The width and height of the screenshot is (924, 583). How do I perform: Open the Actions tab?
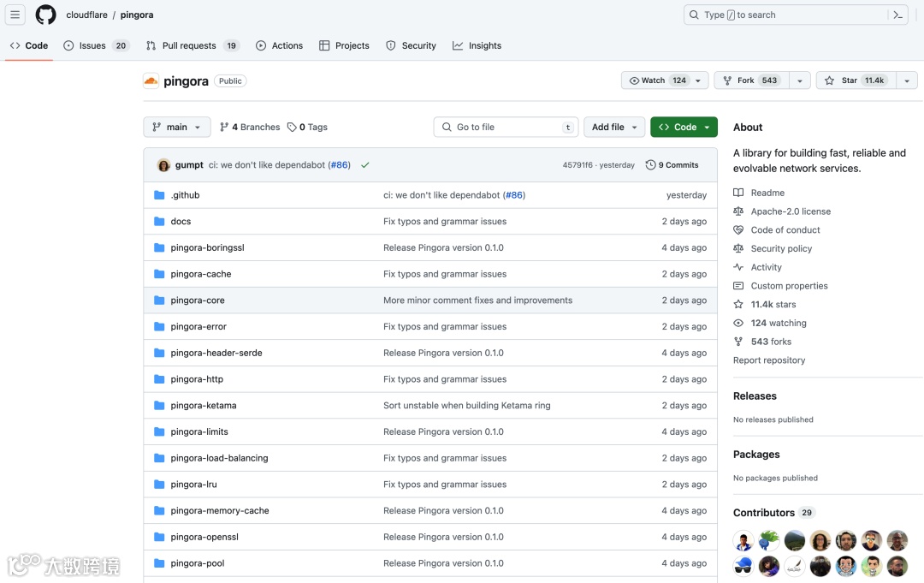tap(279, 45)
